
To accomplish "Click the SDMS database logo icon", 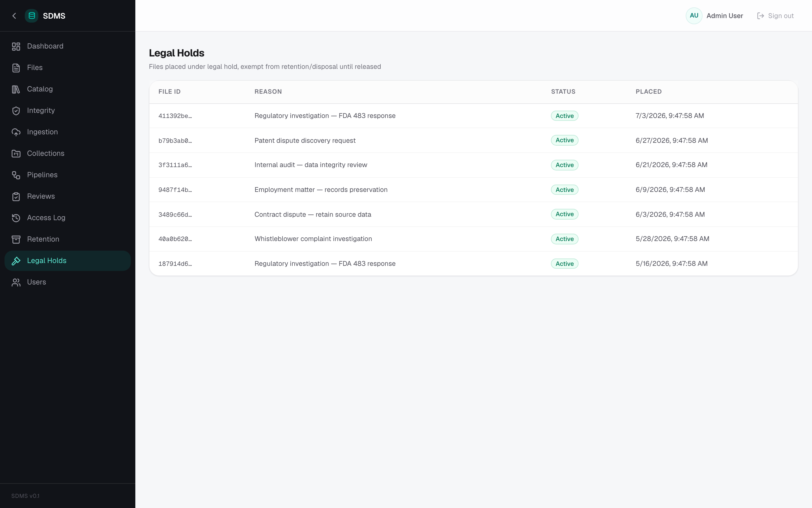I will pos(32,16).
